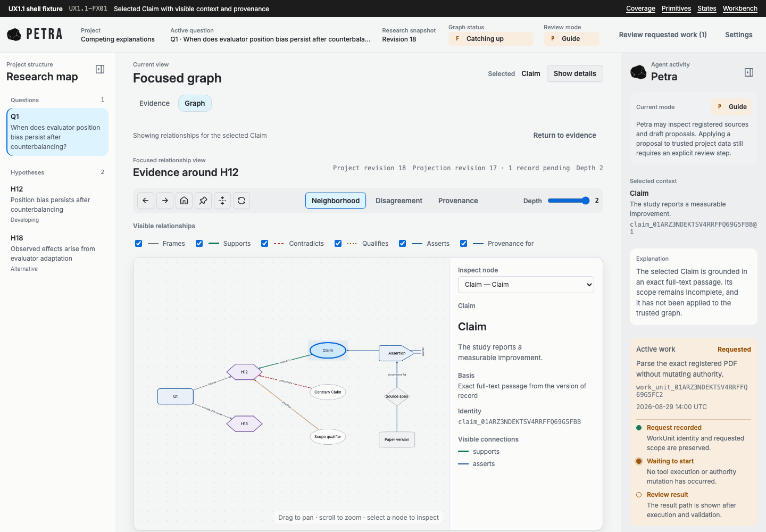Open Settings in the header

coord(739,35)
